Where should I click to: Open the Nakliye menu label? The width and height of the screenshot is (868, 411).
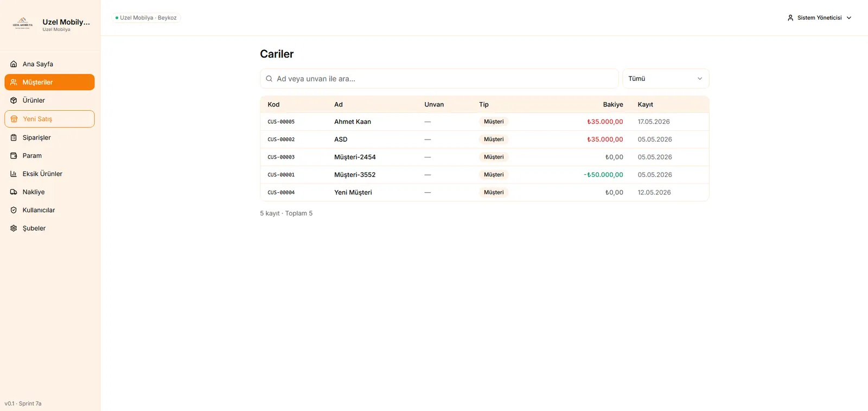(34, 192)
